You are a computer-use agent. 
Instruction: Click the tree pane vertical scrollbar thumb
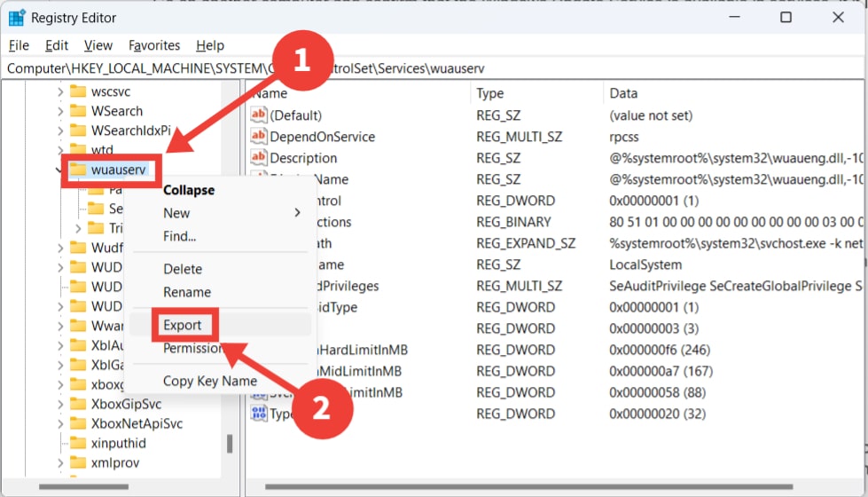coord(229,444)
